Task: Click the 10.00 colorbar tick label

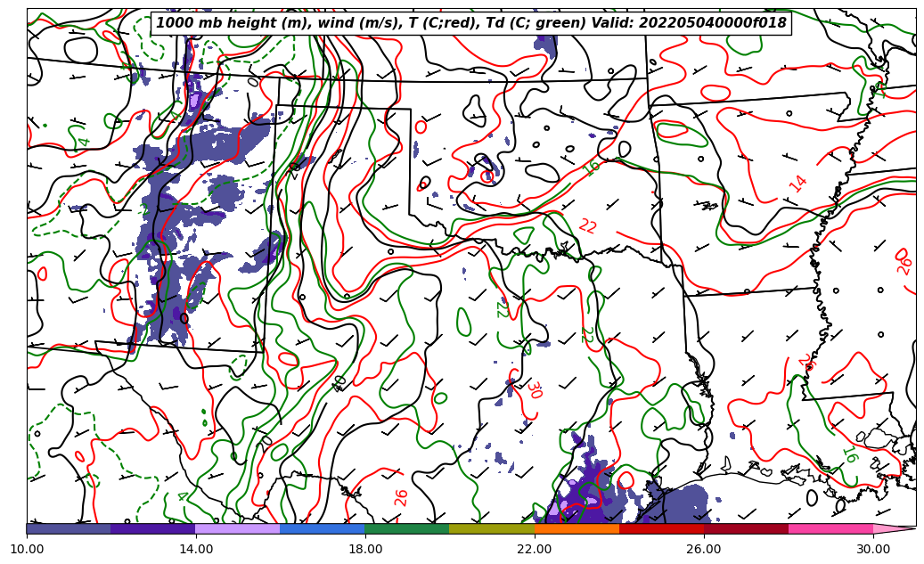Action: 27,549
